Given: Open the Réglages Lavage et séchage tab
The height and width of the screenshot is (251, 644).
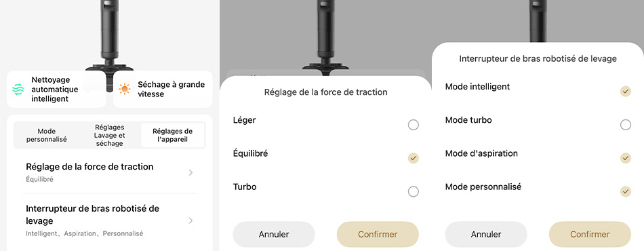Looking at the screenshot, I should 109,135.
